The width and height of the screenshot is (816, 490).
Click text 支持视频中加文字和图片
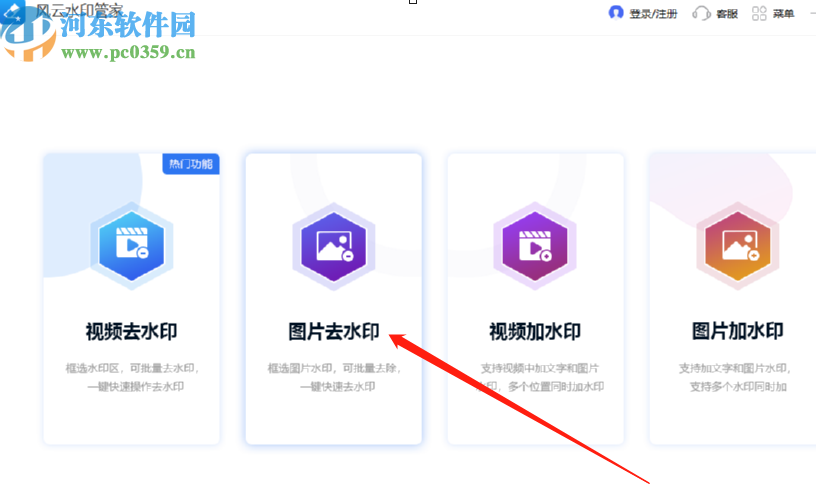(x=540, y=368)
